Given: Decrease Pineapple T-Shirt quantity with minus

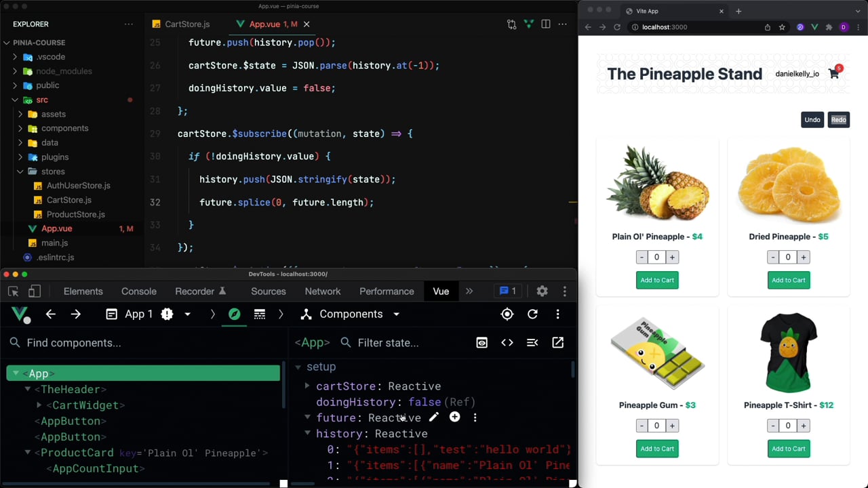Looking at the screenshot, I should click(773, 426).
